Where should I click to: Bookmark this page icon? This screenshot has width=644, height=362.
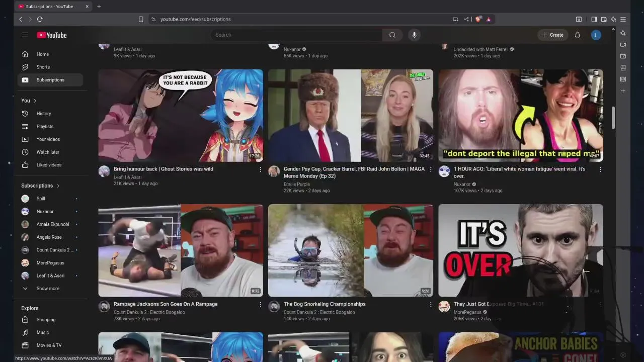(x=141, y=19)
